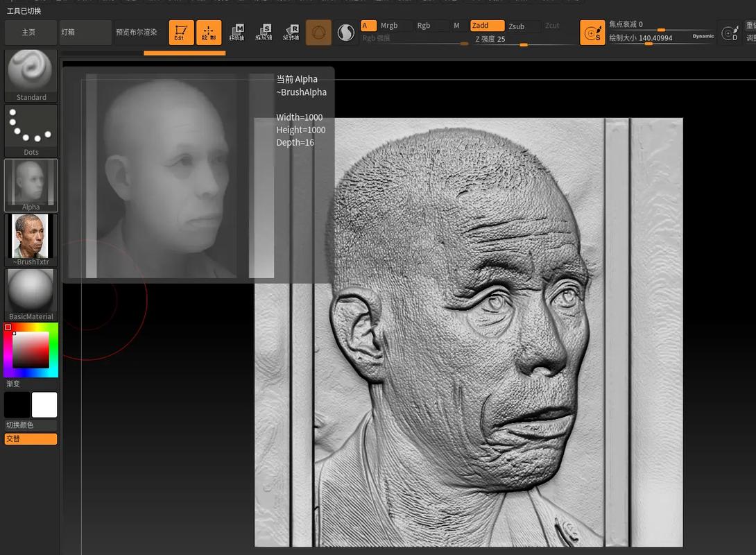Click the 工具已切换 status text
This screenshot has width=756, height=555.
[x=24, y=10]
